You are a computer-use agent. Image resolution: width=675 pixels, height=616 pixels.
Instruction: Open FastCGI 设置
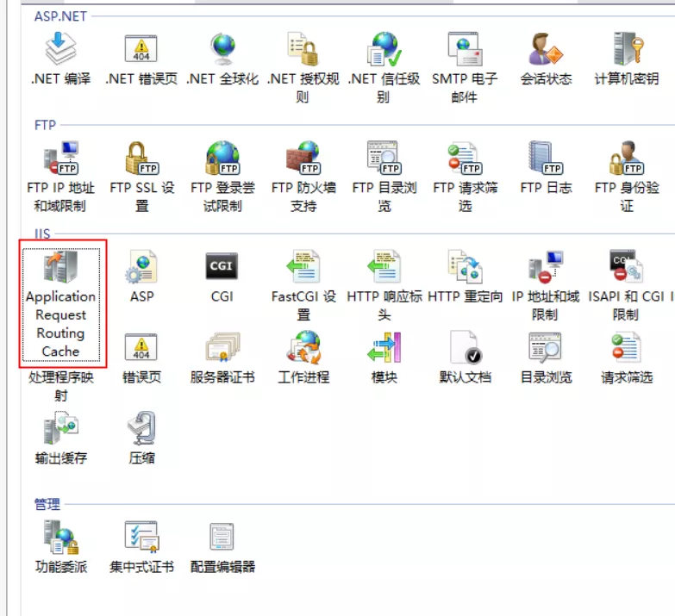coord(303,285)
